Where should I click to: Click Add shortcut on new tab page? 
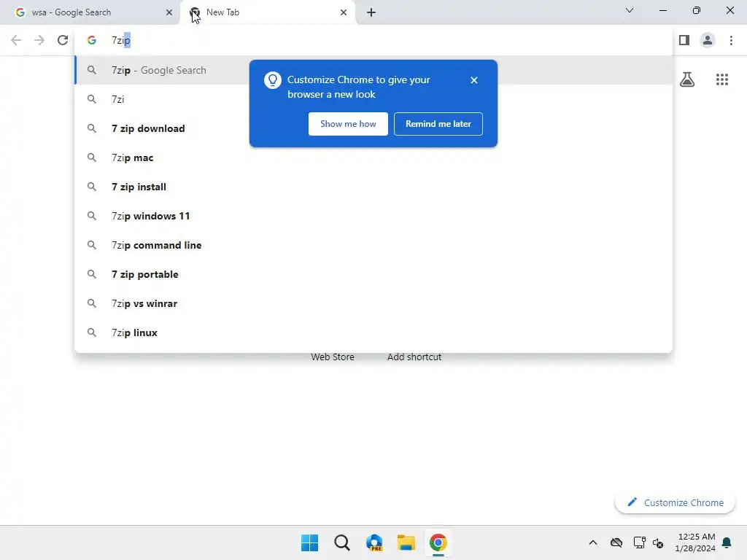pyautogui.click(x=414, y=357)
